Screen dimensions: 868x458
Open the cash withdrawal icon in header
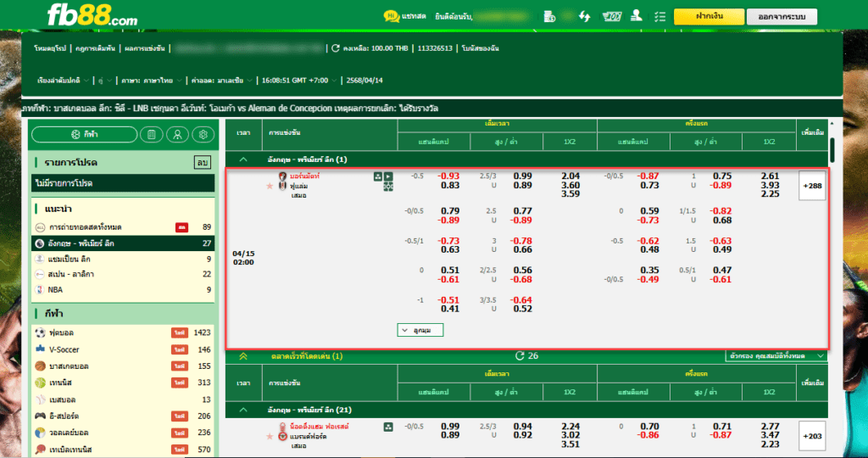[x=612, y=17]
